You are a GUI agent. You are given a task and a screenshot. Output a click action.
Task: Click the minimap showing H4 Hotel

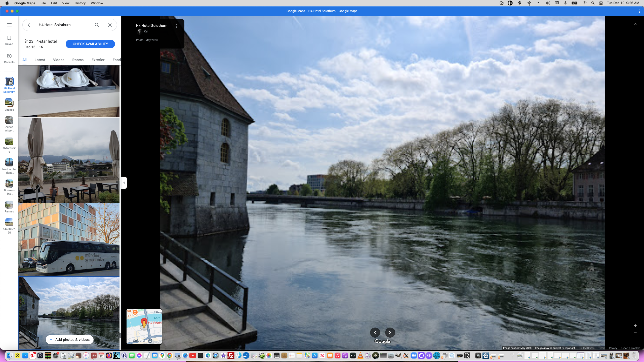pyautogui.click(x=144, y=326)
